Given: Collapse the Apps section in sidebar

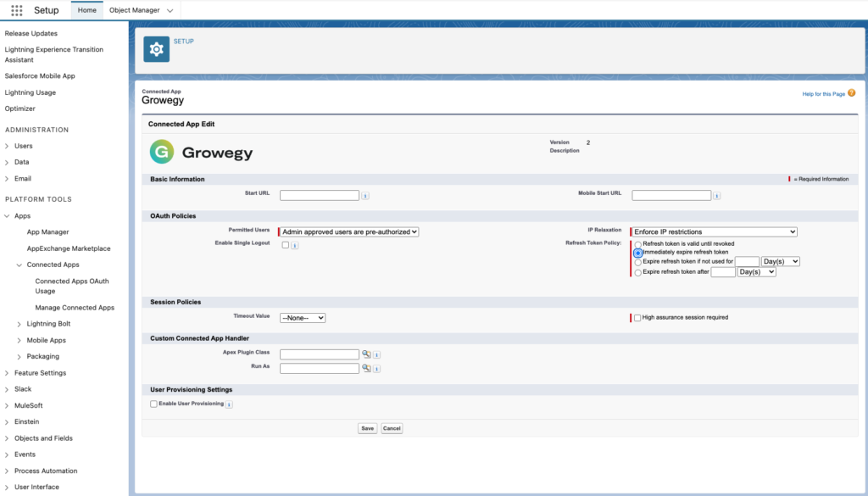Looking at the screenshot, I should click(x=7, y=216).
